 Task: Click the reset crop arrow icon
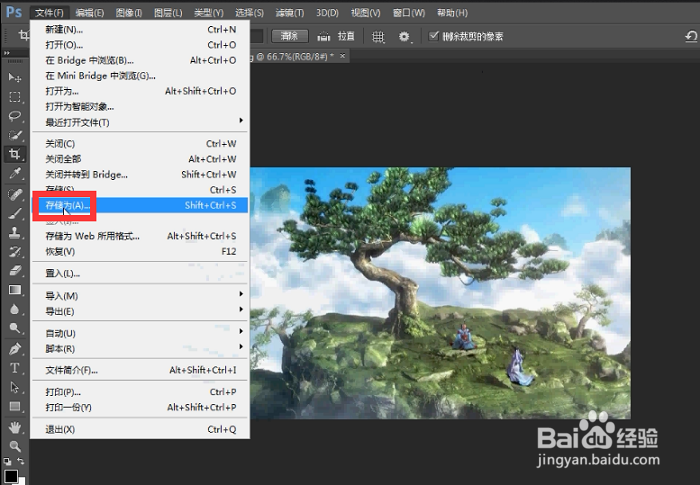click(x=691, y=36)
